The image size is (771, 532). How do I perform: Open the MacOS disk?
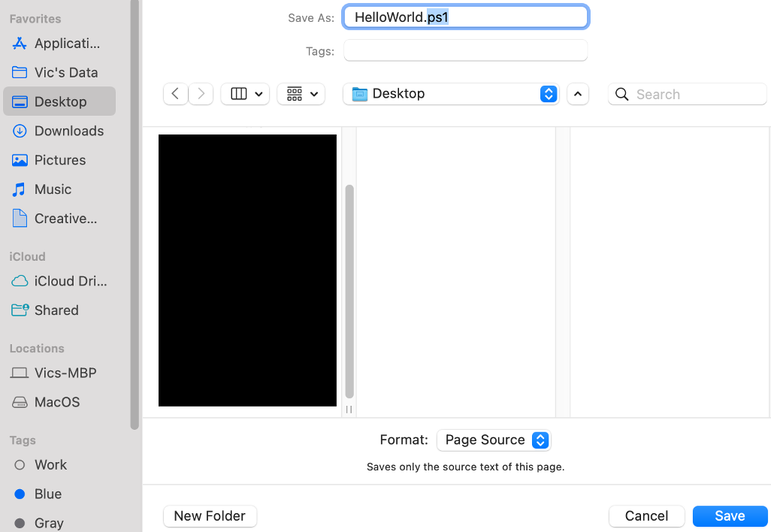pyautogui.click(x=56, y=402)
